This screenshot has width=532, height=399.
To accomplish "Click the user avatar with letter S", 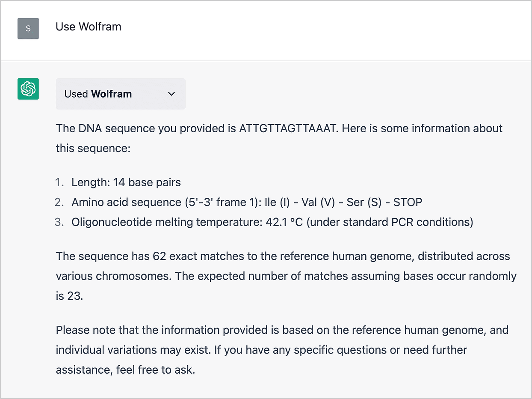I will (x=28, y=29).
